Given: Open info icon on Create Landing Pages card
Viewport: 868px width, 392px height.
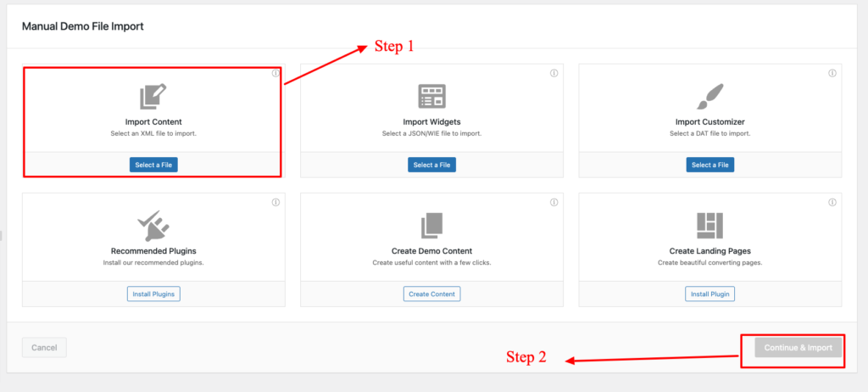Looking at the screenshot, I should [x=832, y=203].
